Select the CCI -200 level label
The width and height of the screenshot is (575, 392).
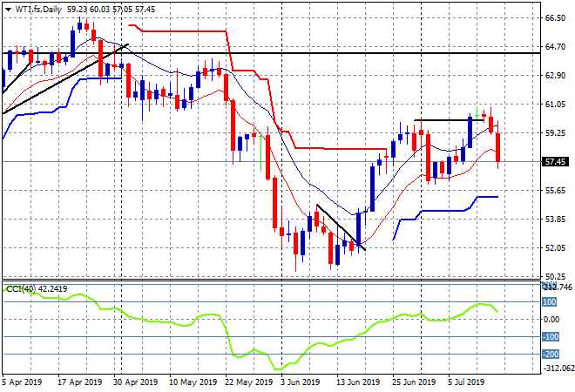[x=551, y=355]
